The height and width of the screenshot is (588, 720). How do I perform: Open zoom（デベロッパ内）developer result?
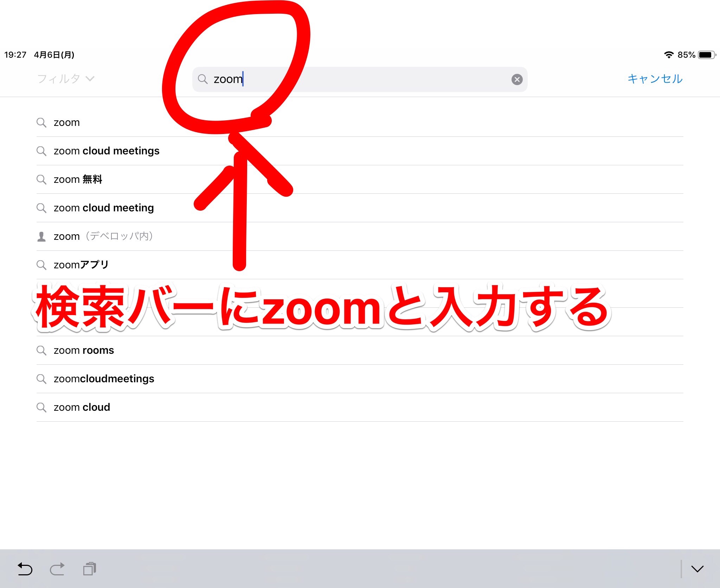point(360,236)
